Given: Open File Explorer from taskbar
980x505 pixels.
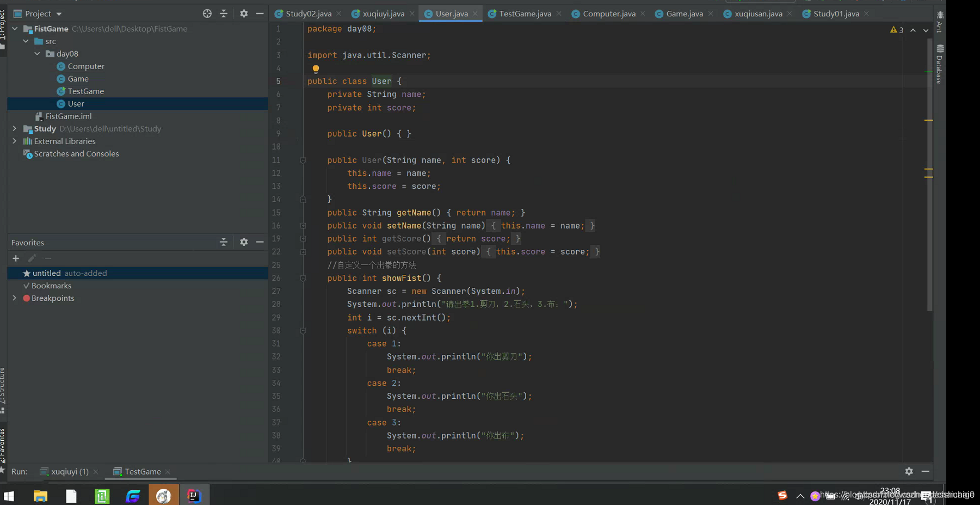Looking at the screenshot, I should (40, 496).
